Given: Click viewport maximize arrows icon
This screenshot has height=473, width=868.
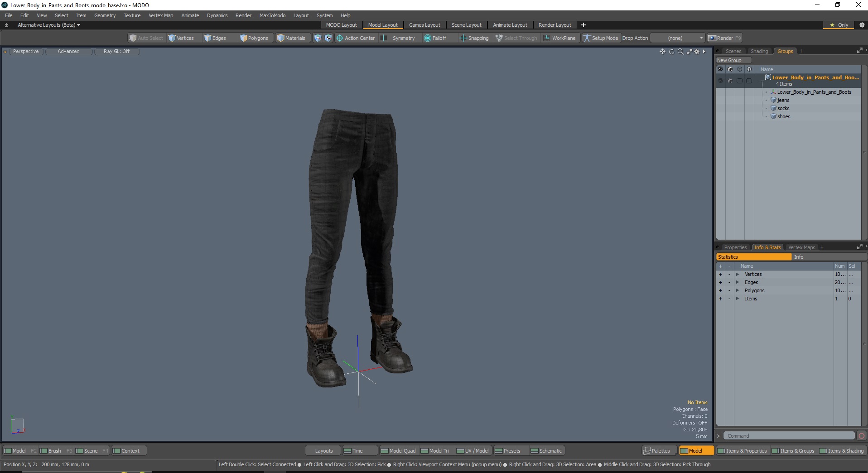Looking at the screenshot, I should [689, 52].
